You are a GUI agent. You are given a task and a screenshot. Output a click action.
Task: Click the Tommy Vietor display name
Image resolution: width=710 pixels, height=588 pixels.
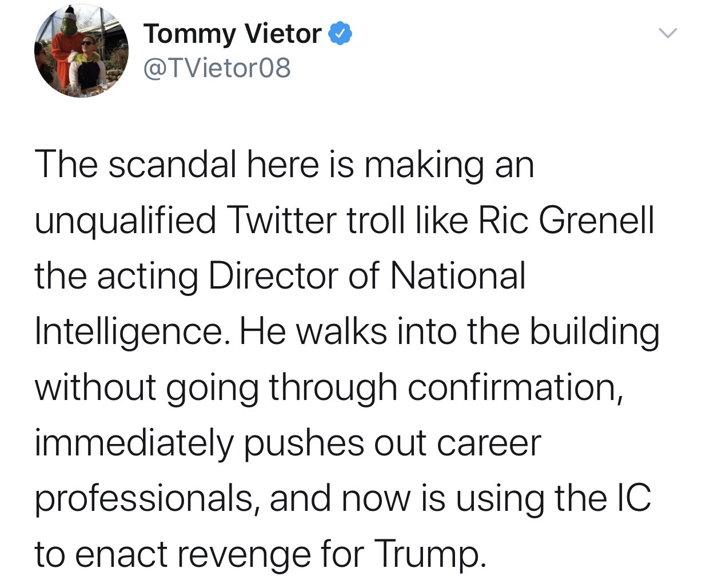point(232,34)
